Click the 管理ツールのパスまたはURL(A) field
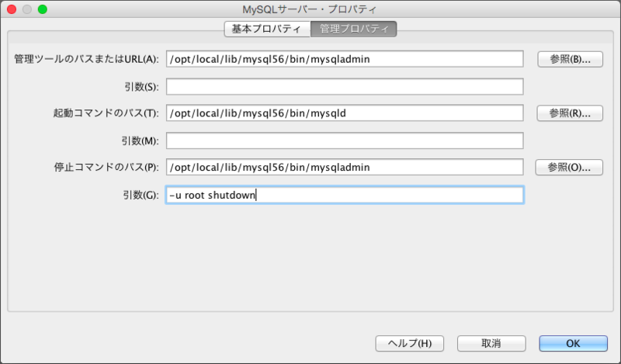 click(x=345, y=59)
